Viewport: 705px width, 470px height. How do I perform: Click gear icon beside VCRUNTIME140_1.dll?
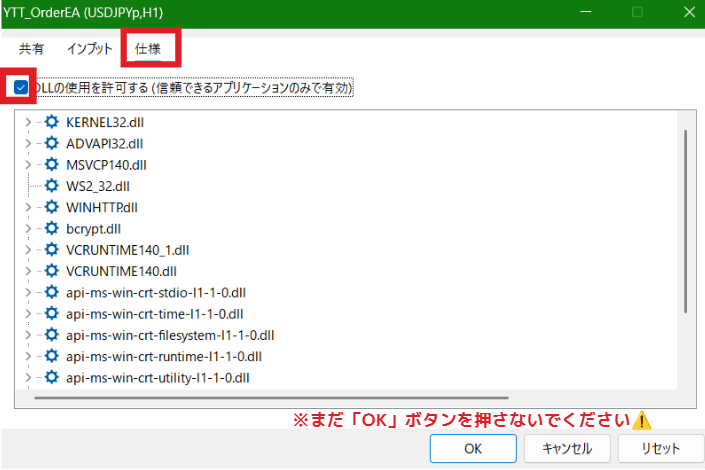[x=52, y=250]
